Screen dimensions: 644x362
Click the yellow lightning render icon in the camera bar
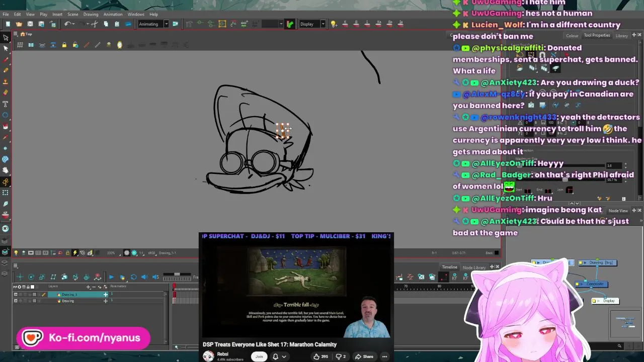(75, 253)
